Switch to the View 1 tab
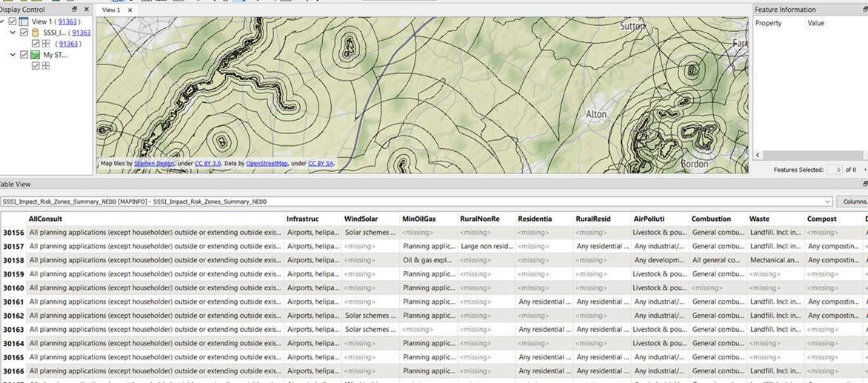868x383 pixels. (111, 10)
